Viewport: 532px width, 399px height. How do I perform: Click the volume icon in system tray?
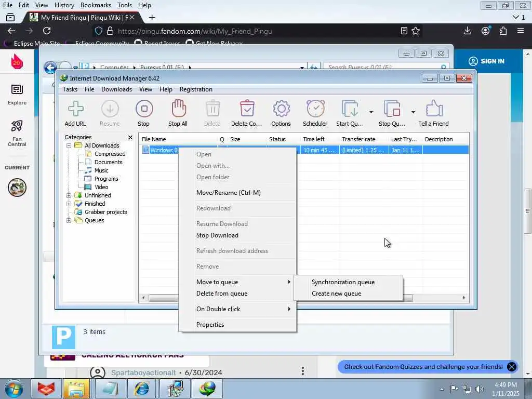point(480,389)
